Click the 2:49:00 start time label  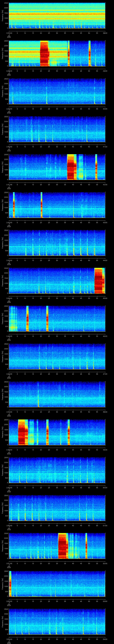tap(9, 487)
